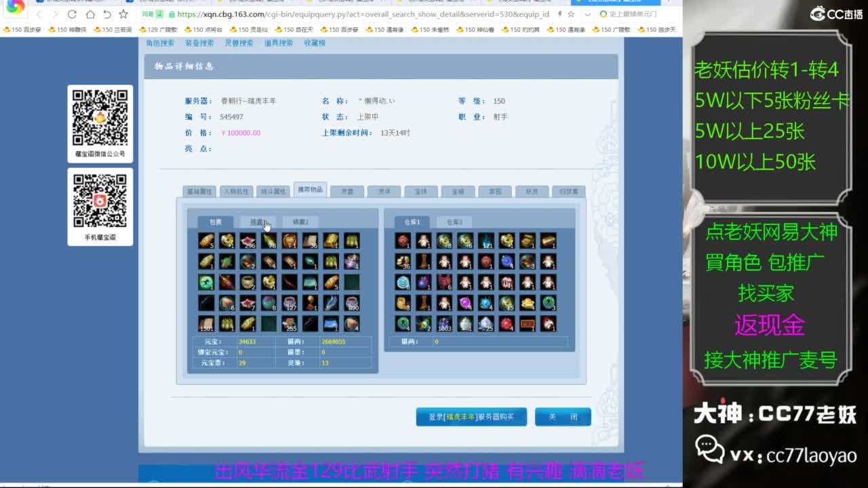
Task: Click the listing number 545497
Action: coord(232,117)
